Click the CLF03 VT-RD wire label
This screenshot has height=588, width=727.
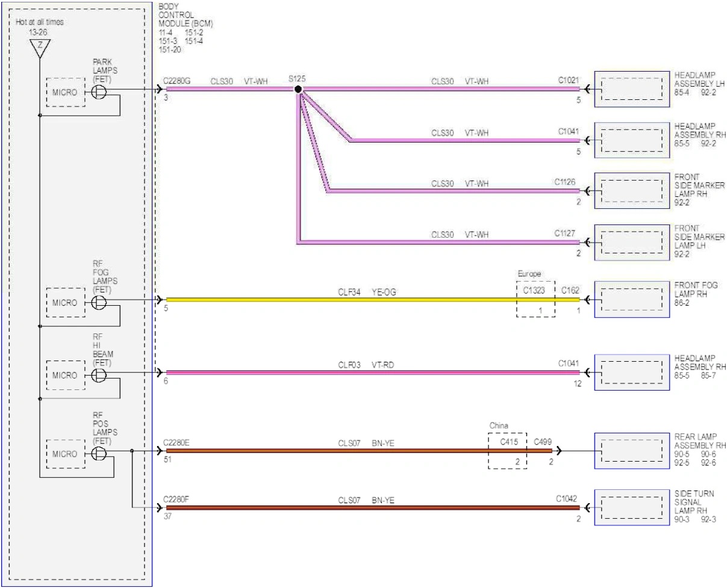tap(366, 365)
